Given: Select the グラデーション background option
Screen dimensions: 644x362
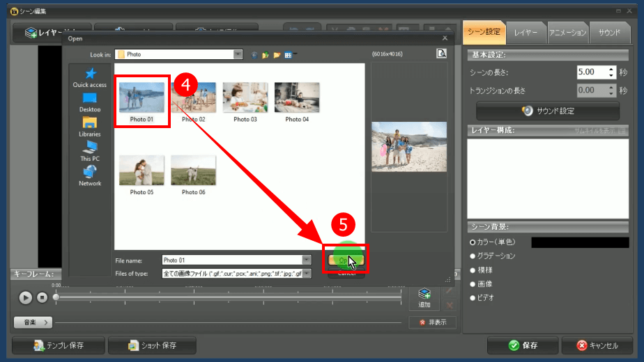Looking at the screenshot, I should [473, 256].
